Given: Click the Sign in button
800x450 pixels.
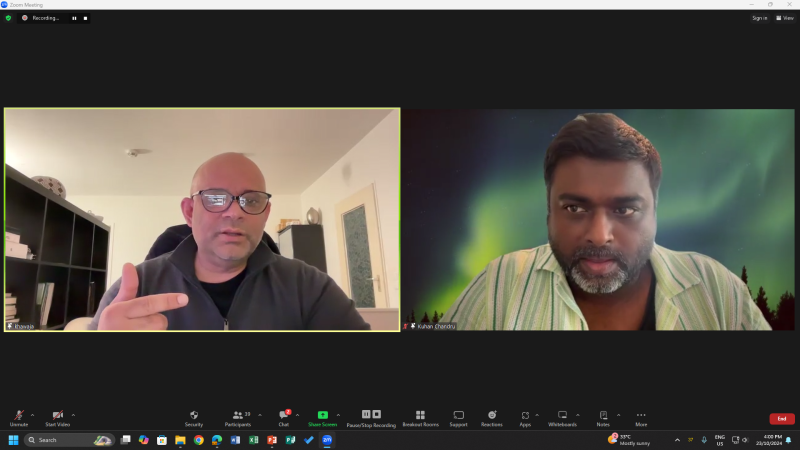Looking at the screenshot, I should pos(759,18).
